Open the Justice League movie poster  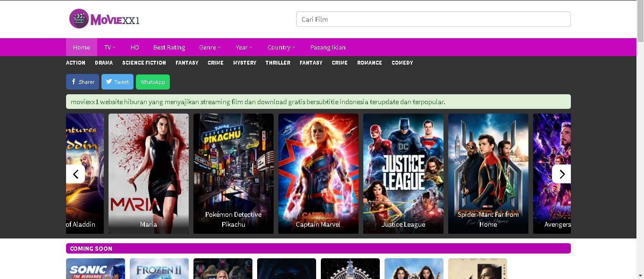[403, 173]
